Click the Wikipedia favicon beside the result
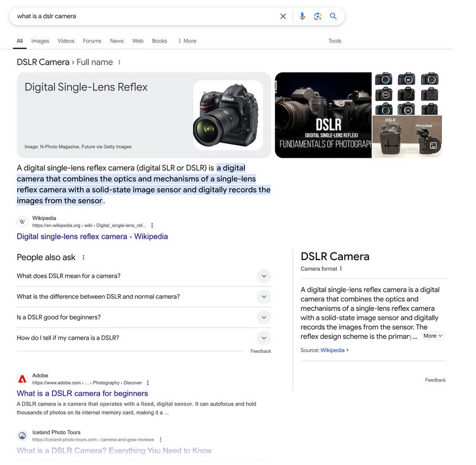 (22, 222)
